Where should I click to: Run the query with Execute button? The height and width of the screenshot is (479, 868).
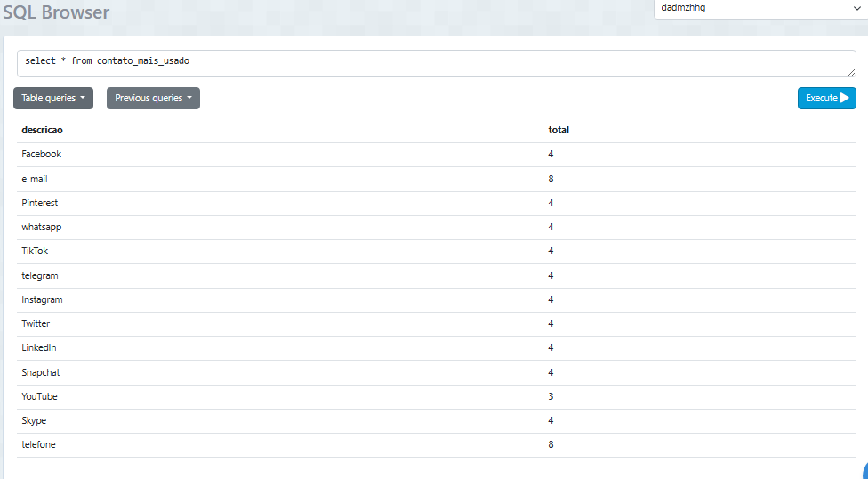826,98
